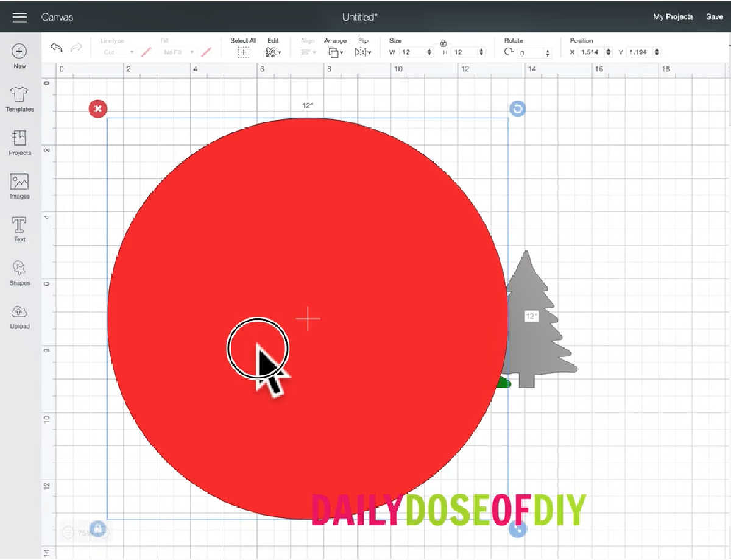Image resolution: width=731 pixels, height=560 pixels.
Task: Expand the Flip dropdown
Action: (x=363, y=52)
